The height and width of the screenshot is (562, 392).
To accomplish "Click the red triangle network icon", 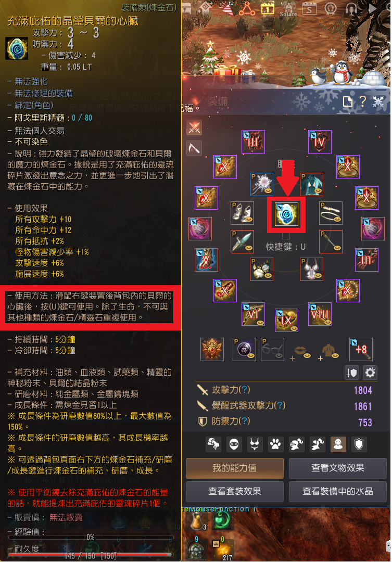I will pyautogui.click(x=247, y=9).
